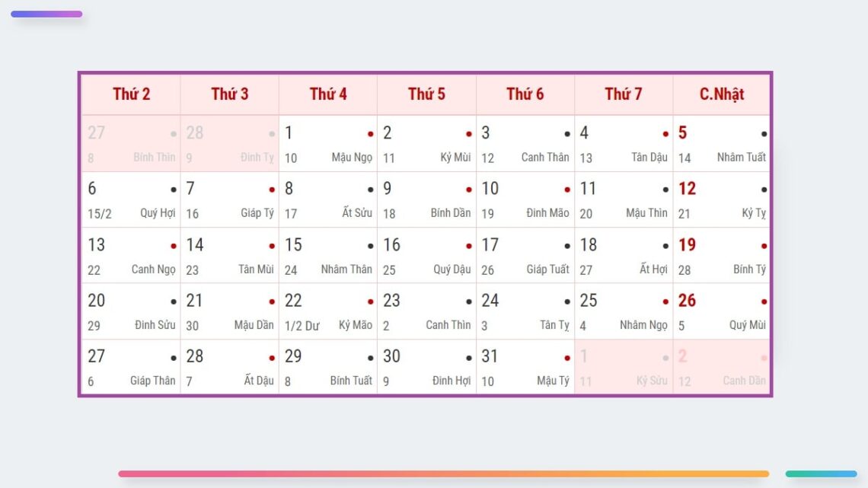
Task: Select the C.Nhật column header
Action: click(x=722, y=94)
